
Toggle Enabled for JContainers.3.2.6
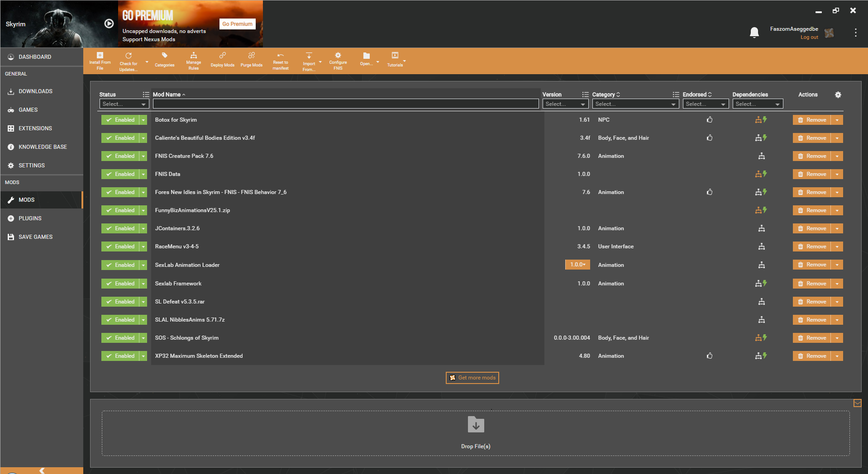120,228
